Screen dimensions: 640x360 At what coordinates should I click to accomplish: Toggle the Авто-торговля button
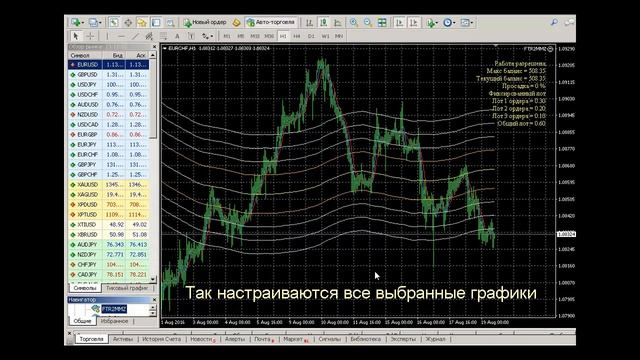click(271, 22)
